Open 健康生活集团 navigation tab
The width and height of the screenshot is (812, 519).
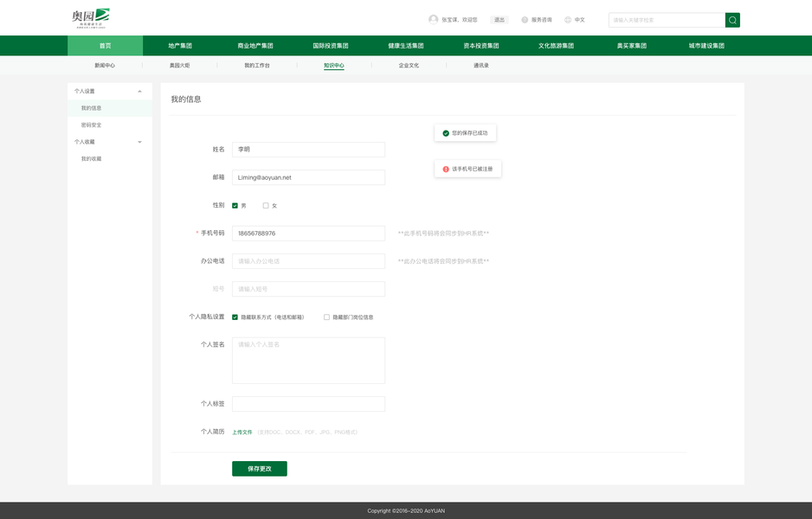406,46
